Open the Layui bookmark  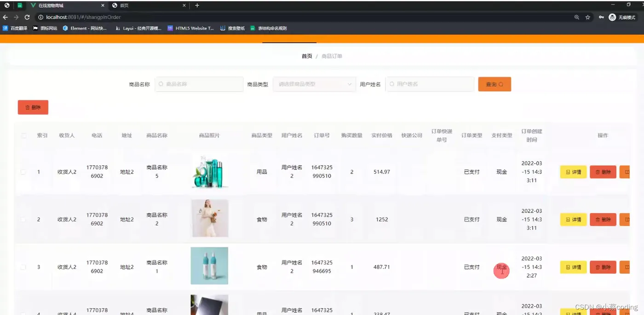138,28
